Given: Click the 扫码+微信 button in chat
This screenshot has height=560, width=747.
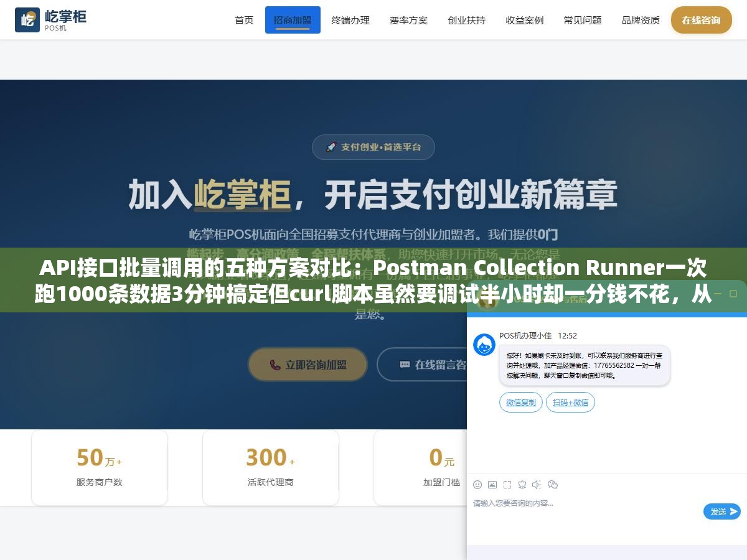Looking at the screenshot, I should point(570,403).
